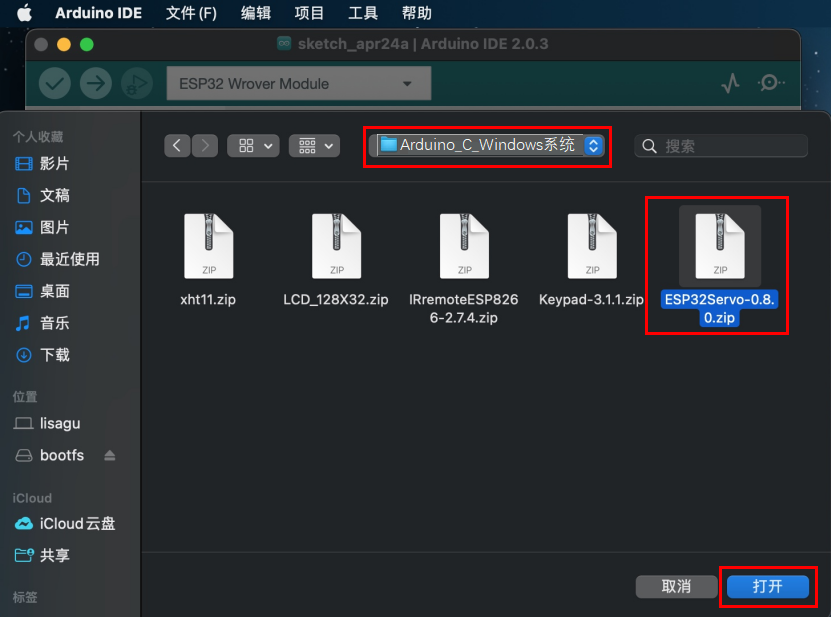Open the Serial Monitor icon
Viewport: 831px width, 617px height.
click(770, 84)
